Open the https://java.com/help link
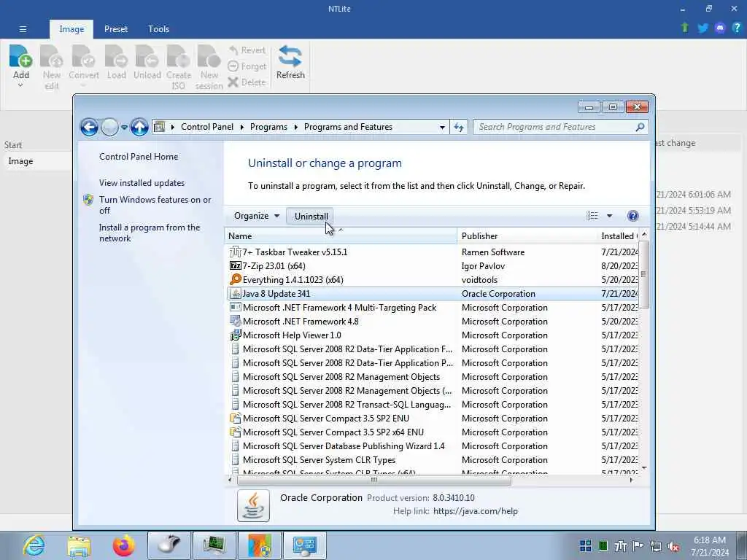This screenshot has height=560, width=747. (476, 511)
